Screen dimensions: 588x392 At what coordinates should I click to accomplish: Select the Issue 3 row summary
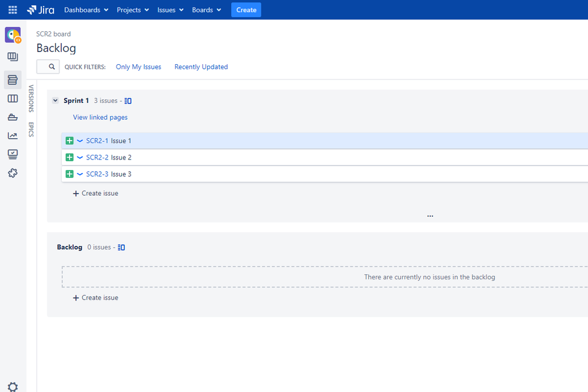[x=121, y=174]
